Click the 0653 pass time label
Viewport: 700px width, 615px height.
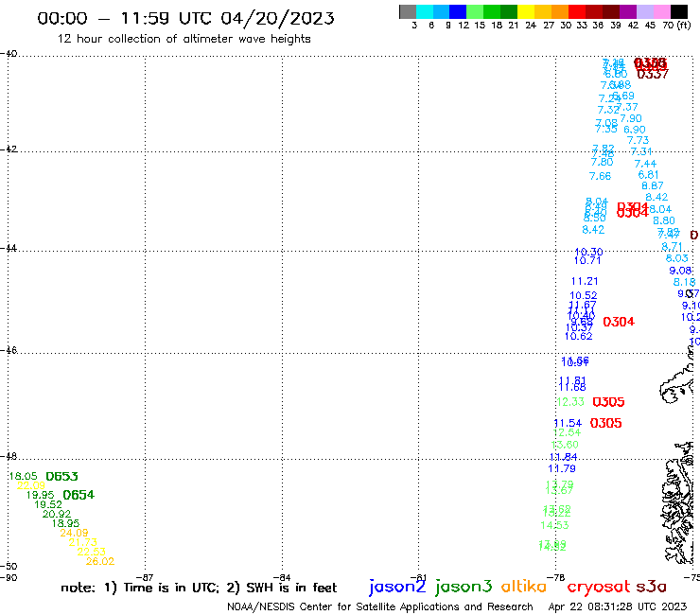click(x=62, y=477)
